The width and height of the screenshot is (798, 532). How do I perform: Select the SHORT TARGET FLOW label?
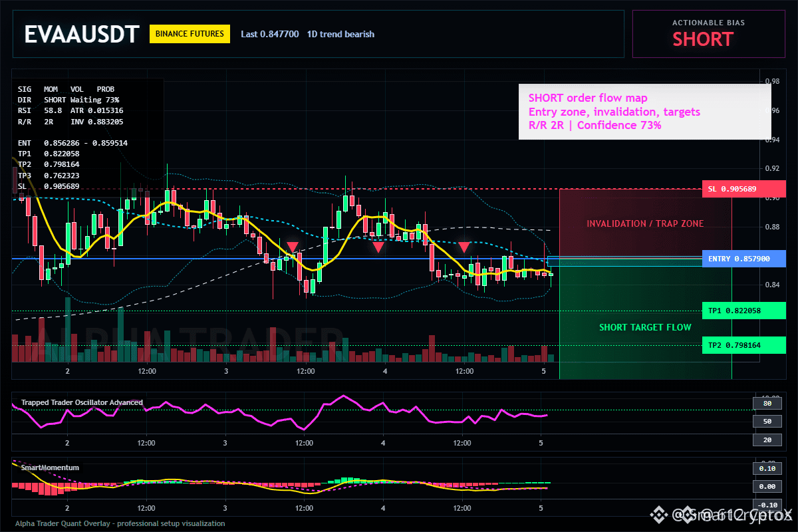click(645, 327)
